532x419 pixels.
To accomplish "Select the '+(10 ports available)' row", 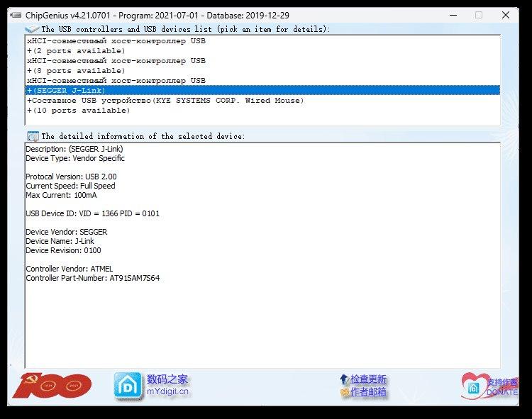I will 262,110.
